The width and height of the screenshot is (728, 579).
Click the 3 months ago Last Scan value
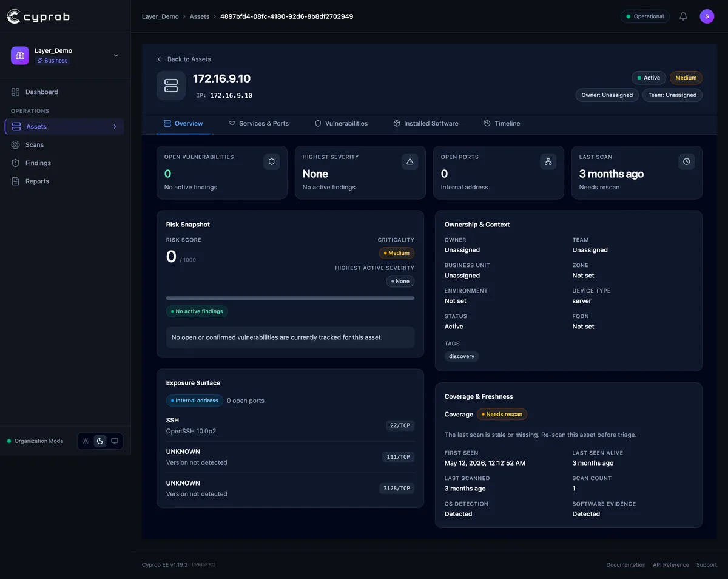coord(612,174)
